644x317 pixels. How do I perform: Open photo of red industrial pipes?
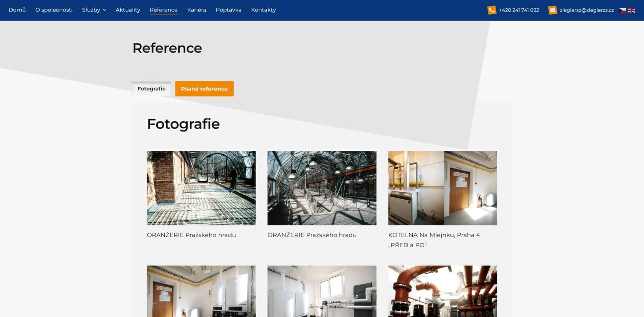(442, 291)
